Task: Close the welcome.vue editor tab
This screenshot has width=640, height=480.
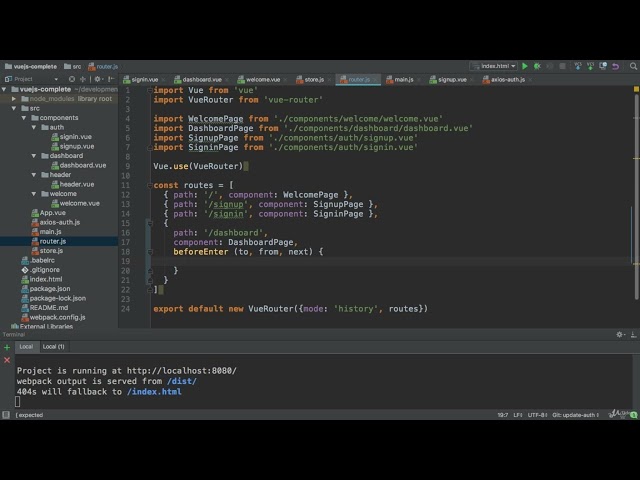Action: [285, 80]
